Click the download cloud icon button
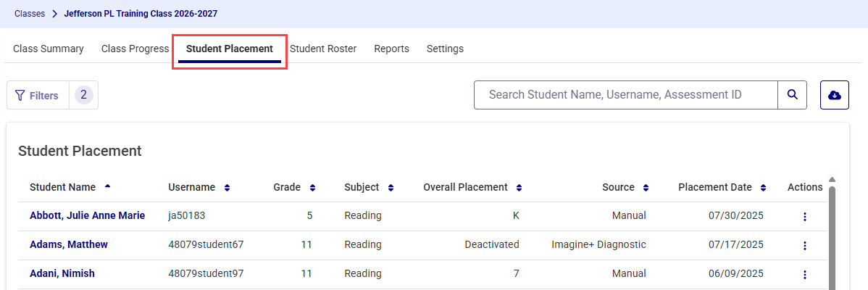 click(834, 95)
